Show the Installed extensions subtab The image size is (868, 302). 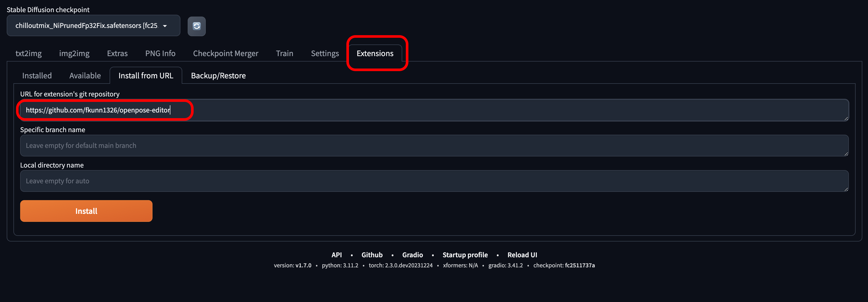[37, 75]
